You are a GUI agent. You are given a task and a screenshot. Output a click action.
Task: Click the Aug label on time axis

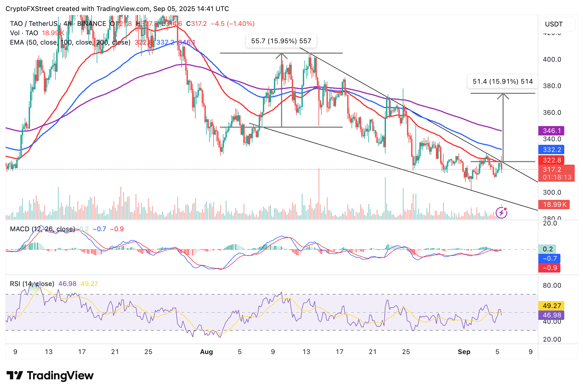point(206,352)
